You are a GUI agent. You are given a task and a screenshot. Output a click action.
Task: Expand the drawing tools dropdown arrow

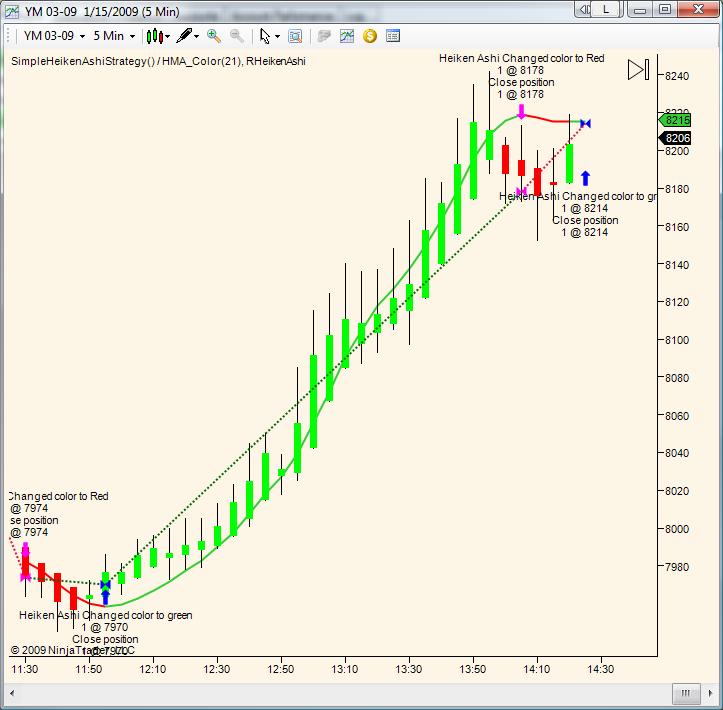(x=196, y=36)
